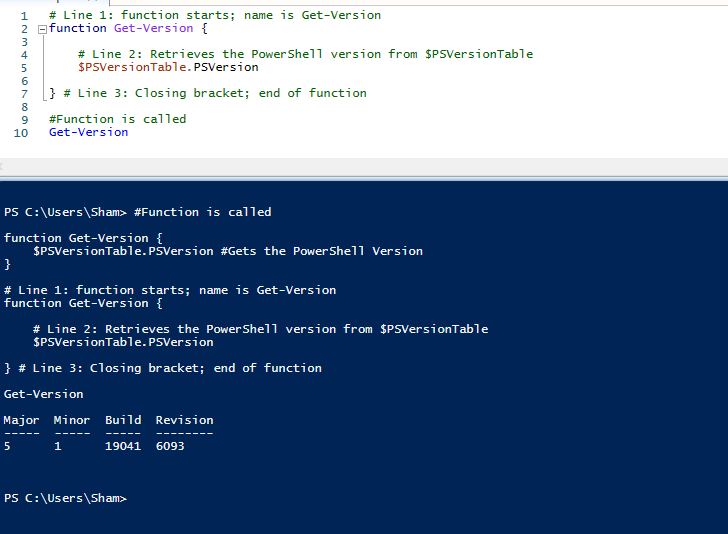Click the $PSVersionTable variable on line 5
The width and height of the screenshot is (728, 534).
pyautogui.click(x=132, y=67)
